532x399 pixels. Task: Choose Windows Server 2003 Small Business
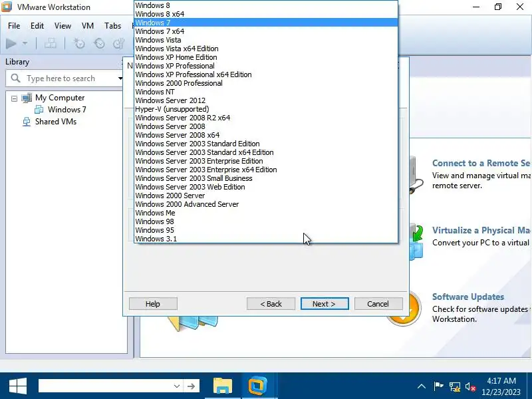pos(266,178)
